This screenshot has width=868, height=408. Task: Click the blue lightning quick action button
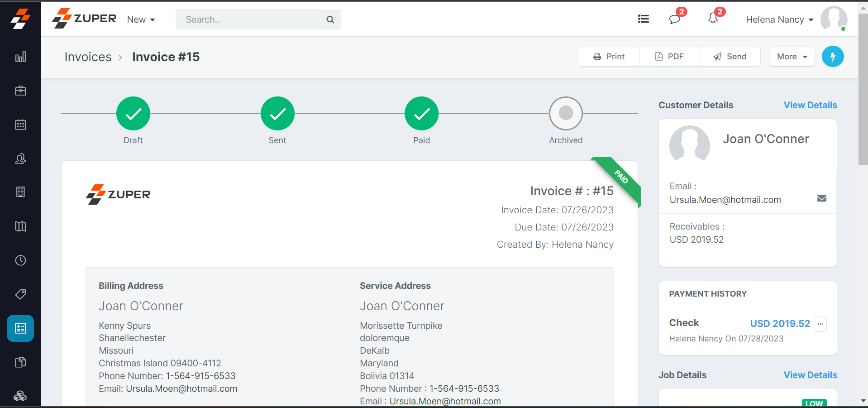click(x=832, y=57)
